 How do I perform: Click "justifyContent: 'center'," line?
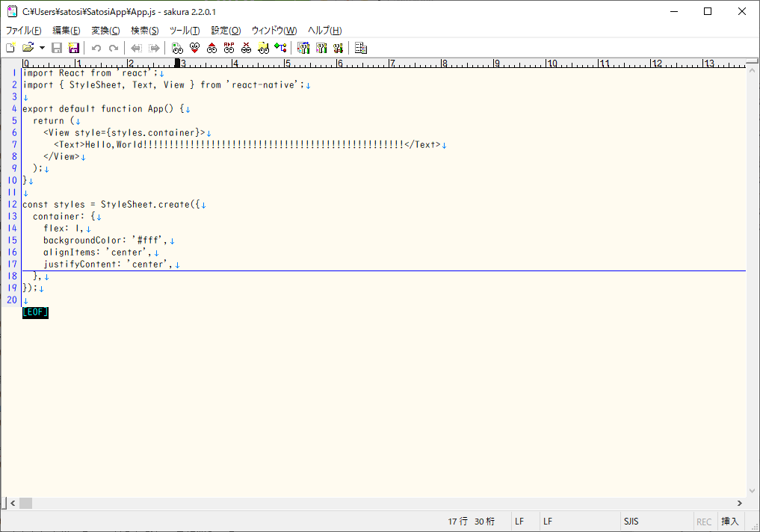pos(108,264)
